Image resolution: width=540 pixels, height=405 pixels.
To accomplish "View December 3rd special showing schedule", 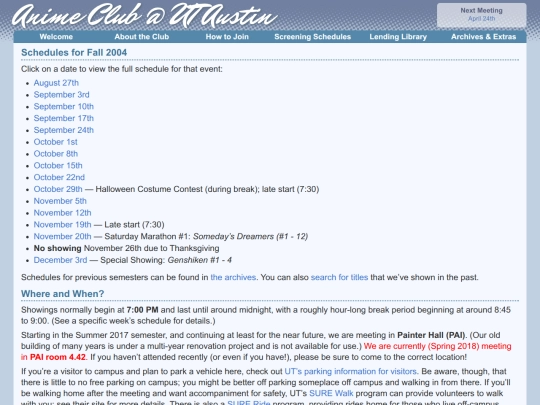I will (x=60, y=260).
